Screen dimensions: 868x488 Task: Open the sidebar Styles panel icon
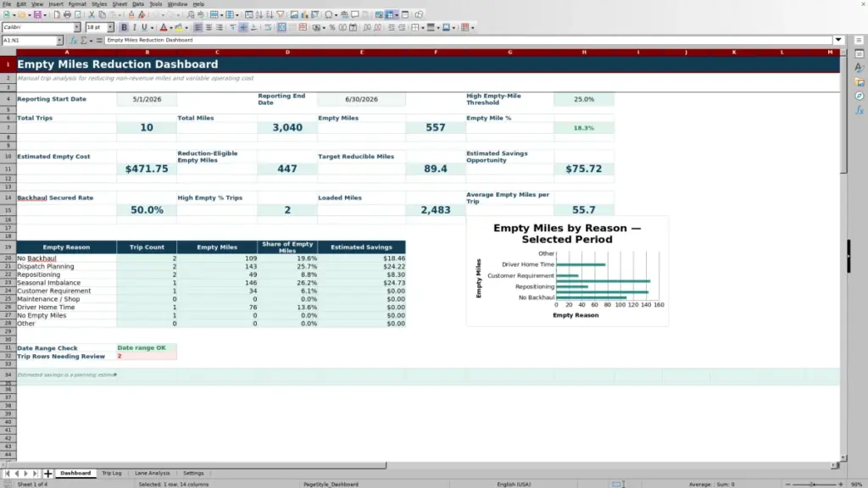(860, 68)
